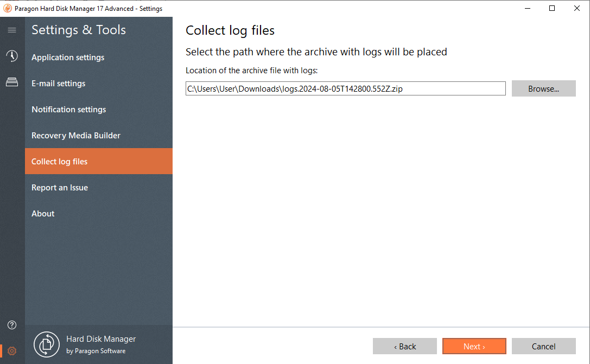This screenshot has width=590, height=364.
Task: Select Collect log files item
Action: (x=60, y=162)
